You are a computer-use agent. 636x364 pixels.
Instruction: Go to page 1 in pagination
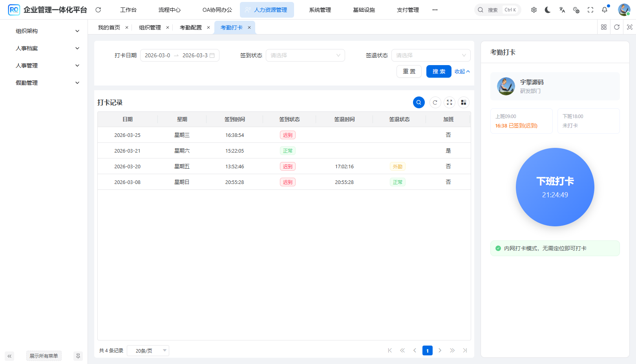tap(427, 350)
